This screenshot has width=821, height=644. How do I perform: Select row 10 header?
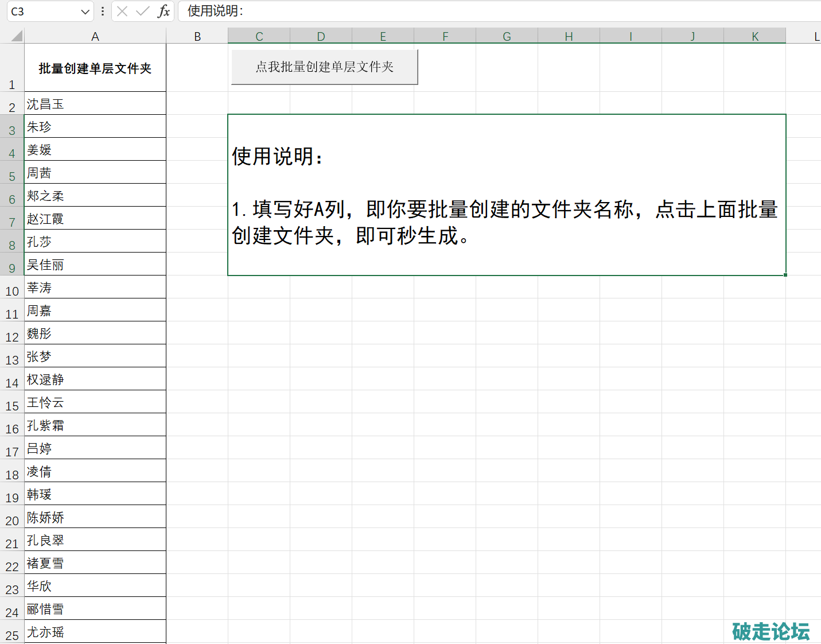point(12,290)
